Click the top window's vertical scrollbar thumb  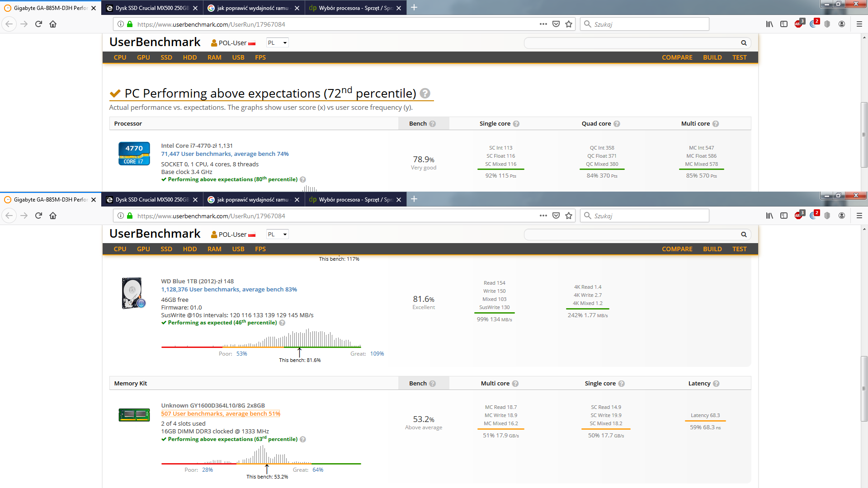[864, 135]
